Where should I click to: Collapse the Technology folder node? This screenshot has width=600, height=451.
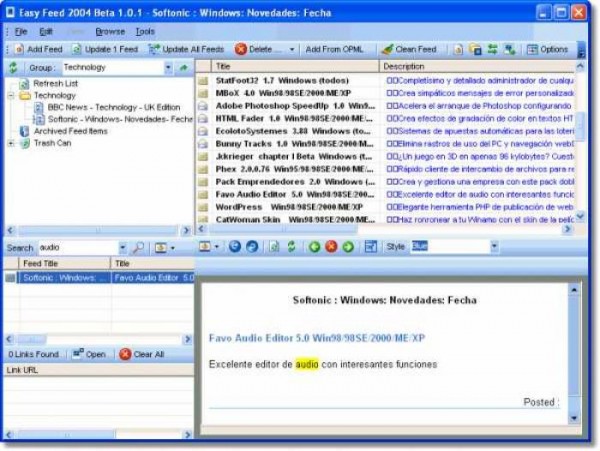tap(11, 95)
